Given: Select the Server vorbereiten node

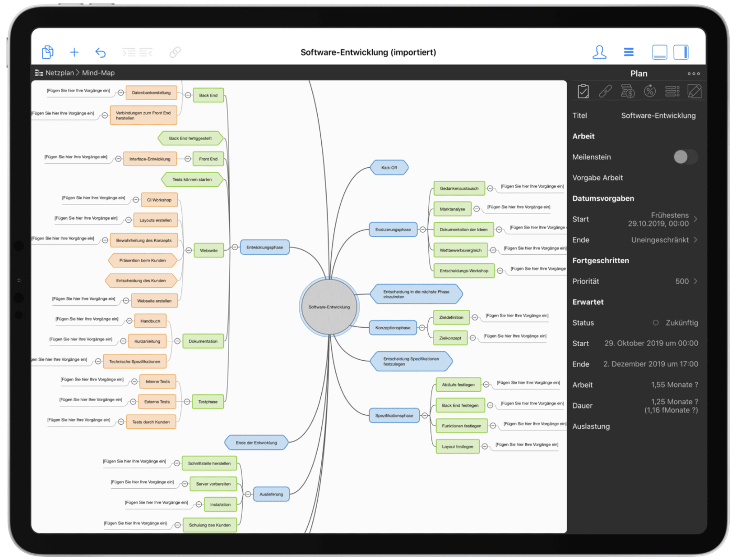Looking at the screenshot, I should pyautogui.click(x=213, y=484).
